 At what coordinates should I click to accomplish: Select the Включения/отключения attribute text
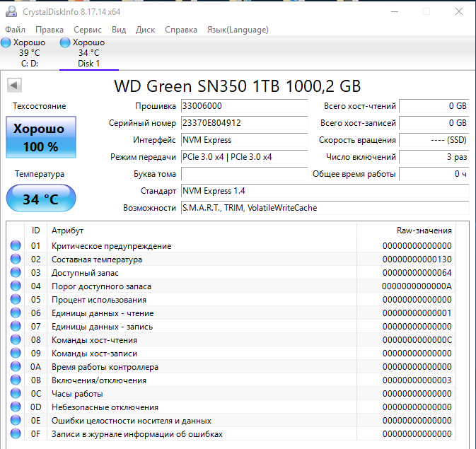pyautogui.click(x=98, y=380)
